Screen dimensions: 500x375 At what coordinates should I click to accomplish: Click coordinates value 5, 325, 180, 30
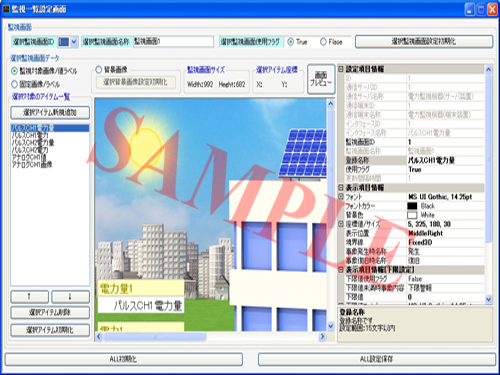429,224
